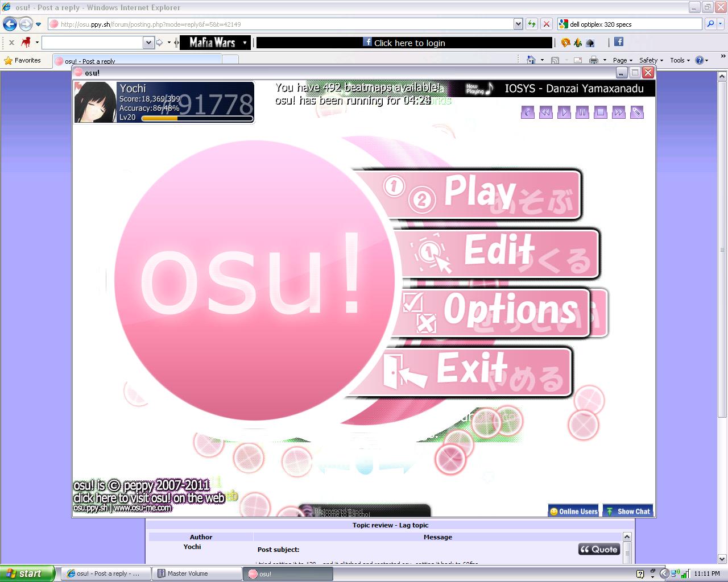
Task: Expand the Mafia Wars dropdown arrow
Action: pyautogui.click(x=245, y=43)
